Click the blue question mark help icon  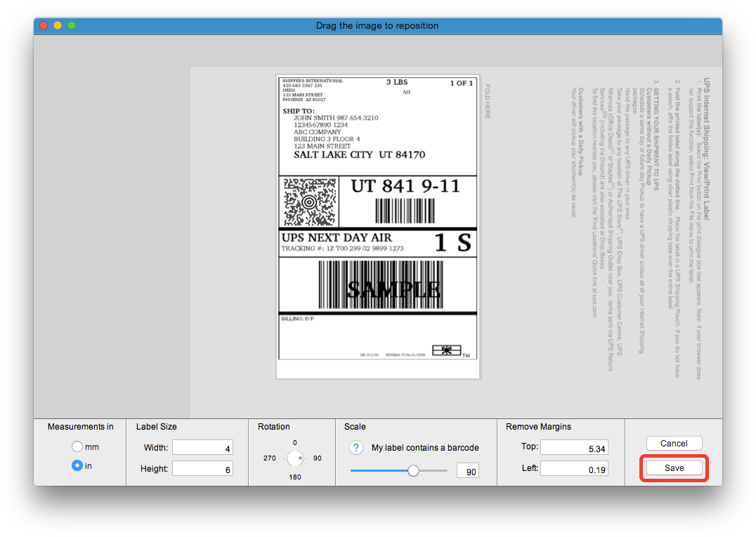coord(357,448)
